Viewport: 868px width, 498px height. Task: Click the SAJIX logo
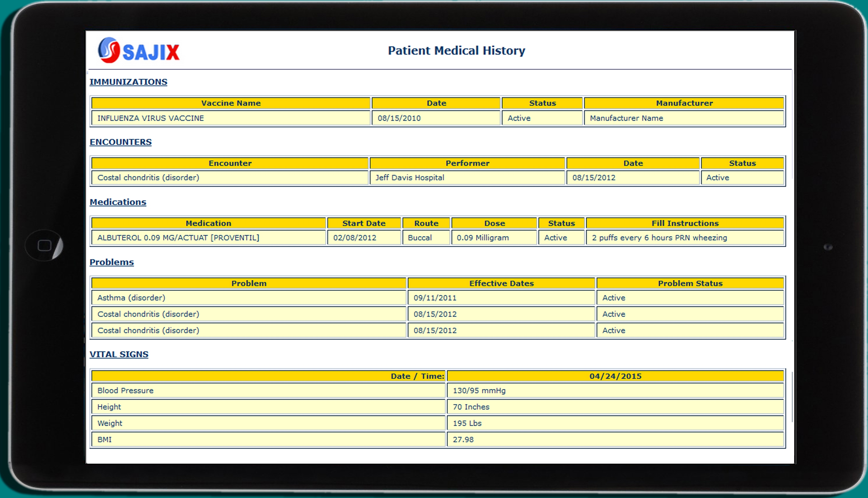(x=139, y=51)
